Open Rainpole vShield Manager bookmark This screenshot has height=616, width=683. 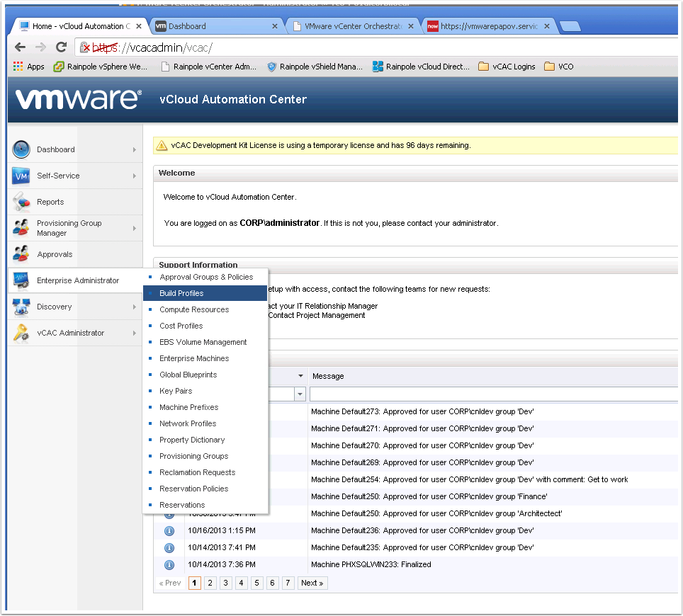click(315, 67)
